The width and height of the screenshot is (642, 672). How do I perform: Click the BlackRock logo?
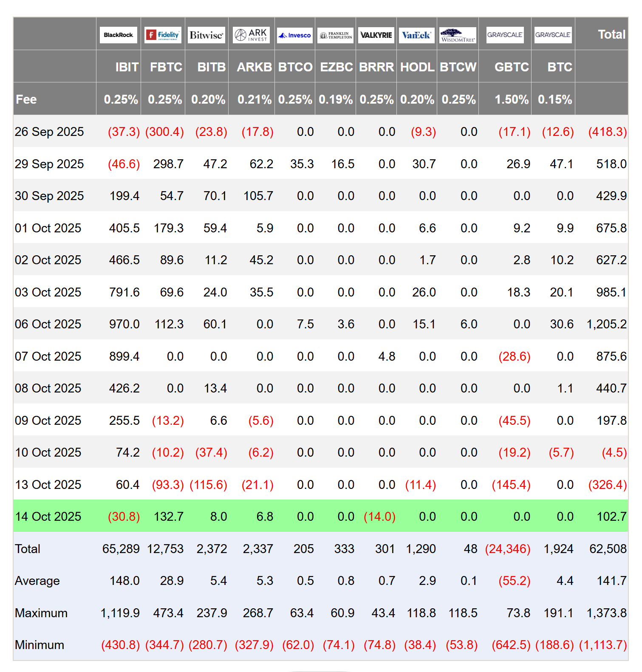click(x=119, y=35)
